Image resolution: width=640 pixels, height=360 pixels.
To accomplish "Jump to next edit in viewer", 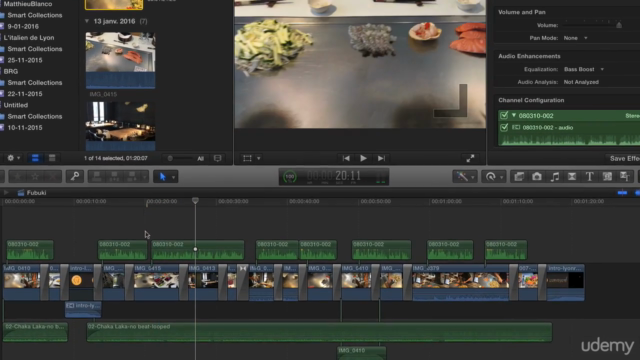I will [381, 158].
